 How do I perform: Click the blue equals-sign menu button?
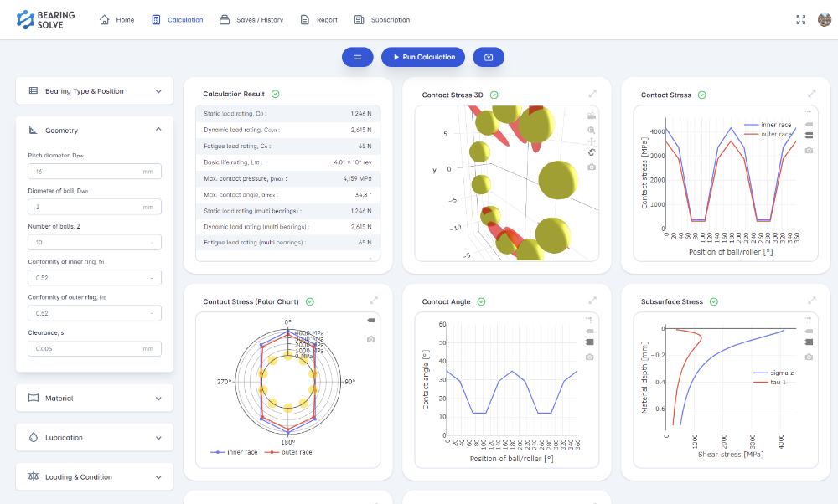[358, 57]
